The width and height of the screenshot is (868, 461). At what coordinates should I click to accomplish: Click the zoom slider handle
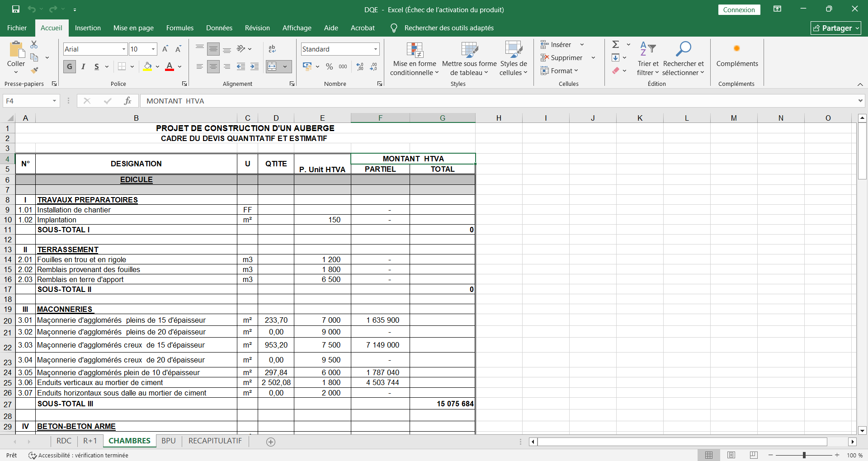pyautogui.click(x=804, y=455)
